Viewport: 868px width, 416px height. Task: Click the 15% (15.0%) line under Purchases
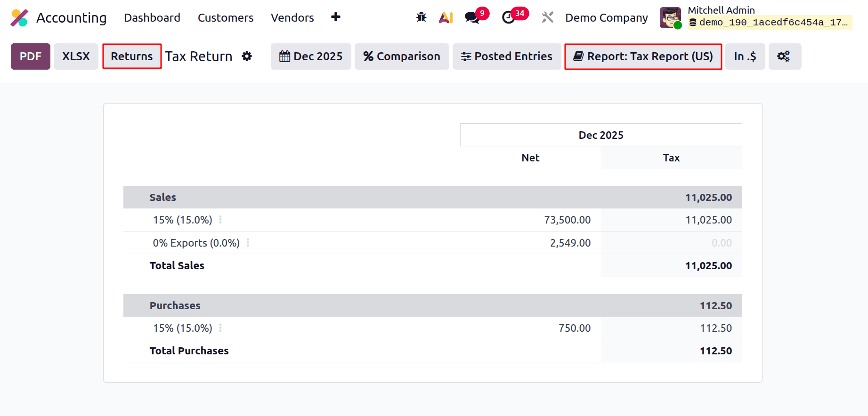(182, 328)
